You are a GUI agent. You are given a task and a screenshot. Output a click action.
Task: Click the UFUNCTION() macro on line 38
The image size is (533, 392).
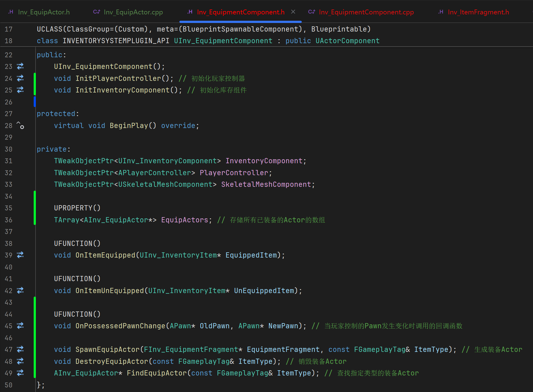77,243
